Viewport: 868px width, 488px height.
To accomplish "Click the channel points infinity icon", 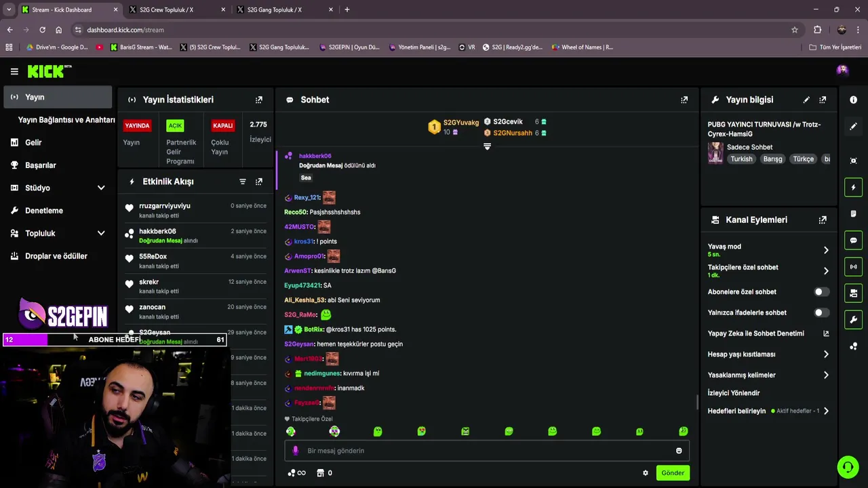I will pyautogui.click(x=297, y=473).
